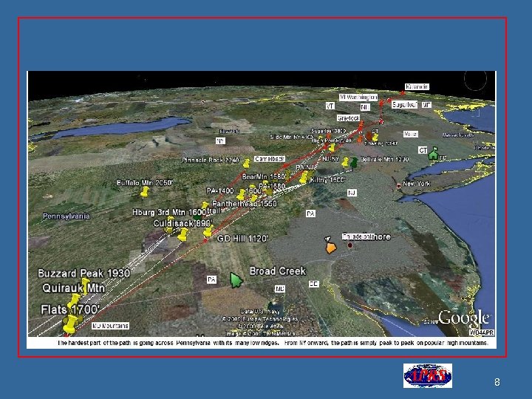Click the Quirauk Mtn label text
532x399 pixels.
(73, 288)
